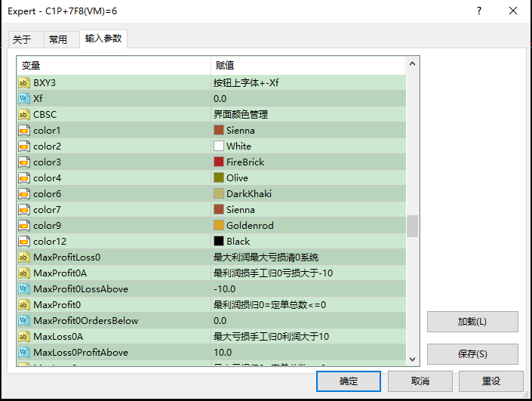Image resolution: width=532 pixels, height=401 pixels.
Task: Click the scrollbar up arrow
Action: (x=412, y=63)
